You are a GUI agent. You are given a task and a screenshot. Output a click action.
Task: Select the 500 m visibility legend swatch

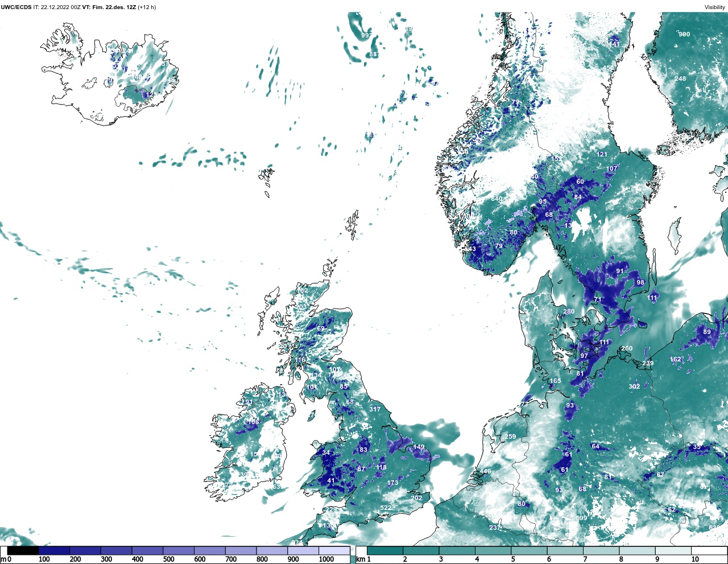pos(179,551)
